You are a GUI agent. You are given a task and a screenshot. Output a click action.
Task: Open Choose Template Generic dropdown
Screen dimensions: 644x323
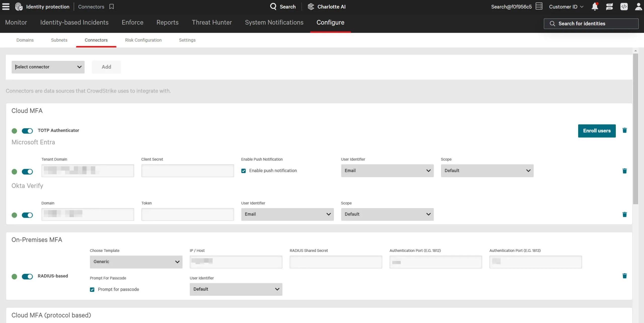click(x=136, y=262)
